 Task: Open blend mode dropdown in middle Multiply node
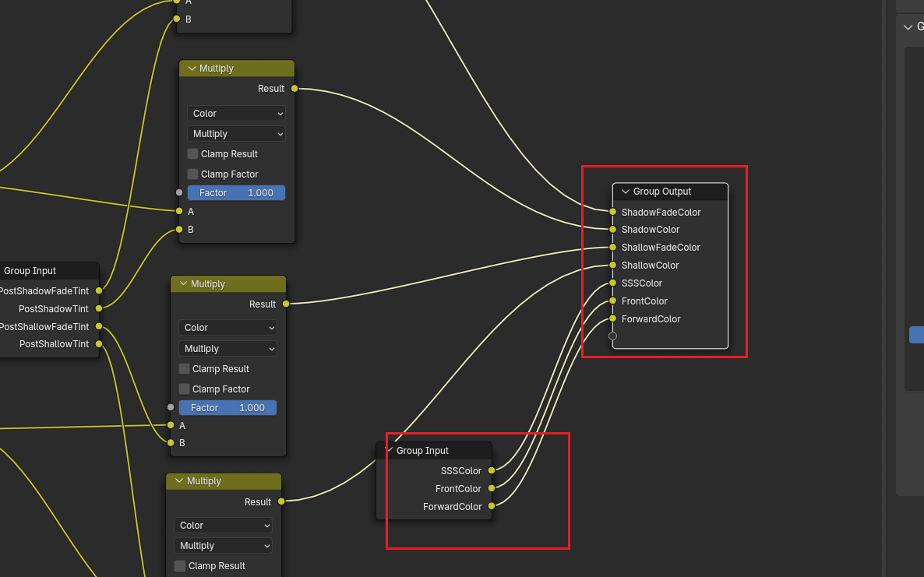[227, 349]
